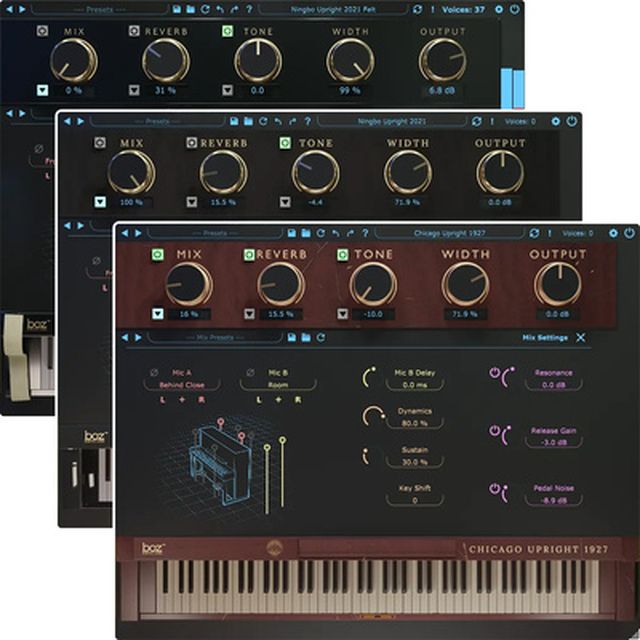Screen dimensions: 640x640
Task: Click Pedal Noise -8.9 dB value field
Action: [553, 500]
